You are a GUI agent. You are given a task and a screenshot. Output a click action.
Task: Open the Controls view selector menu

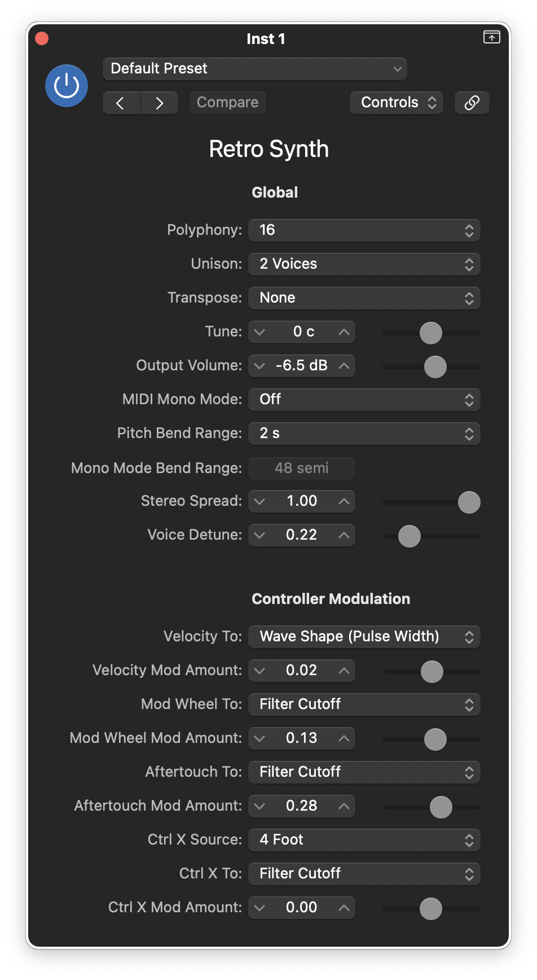tap(397, 103)
